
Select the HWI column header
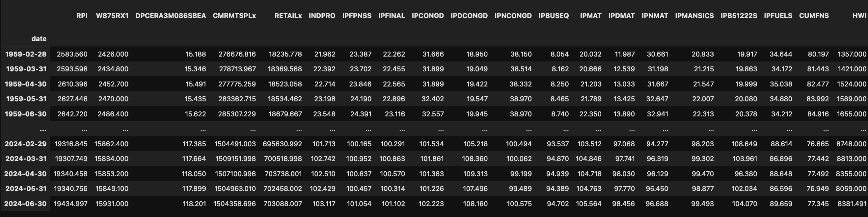[859, 16]
